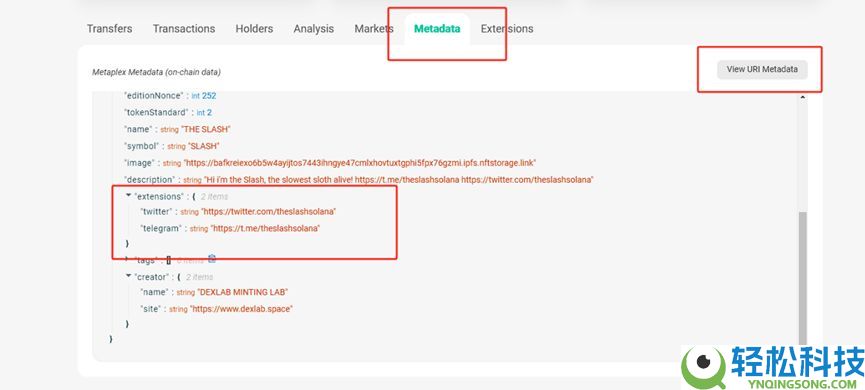The height and width of the screenshot is (390, 865).
Task: Click the "Metaplex Metadata (on-chain data)" heading
Action: point(157,72)
